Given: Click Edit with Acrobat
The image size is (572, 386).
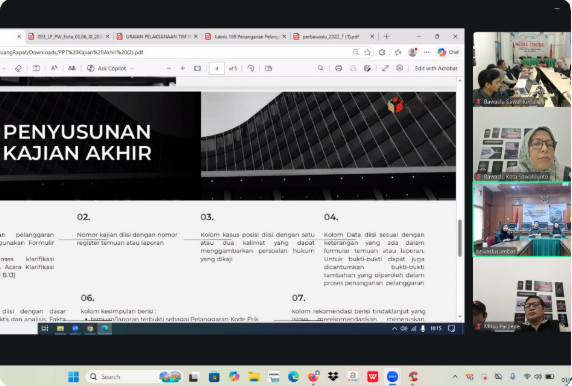Looking at the screenshot, I should pyautogui.click(x=436, y=68).
